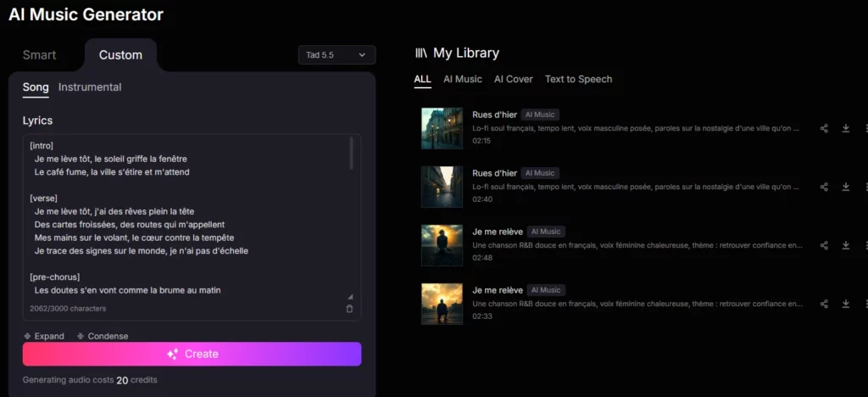Click the Lo-fi soul description of the 02:40 track
The image size is (868, 397).
point(636,187)
